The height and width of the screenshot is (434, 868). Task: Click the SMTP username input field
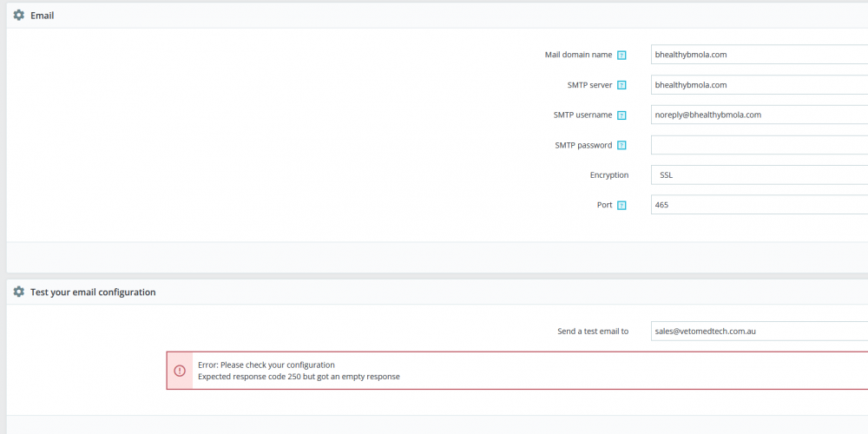click(759, 115)
